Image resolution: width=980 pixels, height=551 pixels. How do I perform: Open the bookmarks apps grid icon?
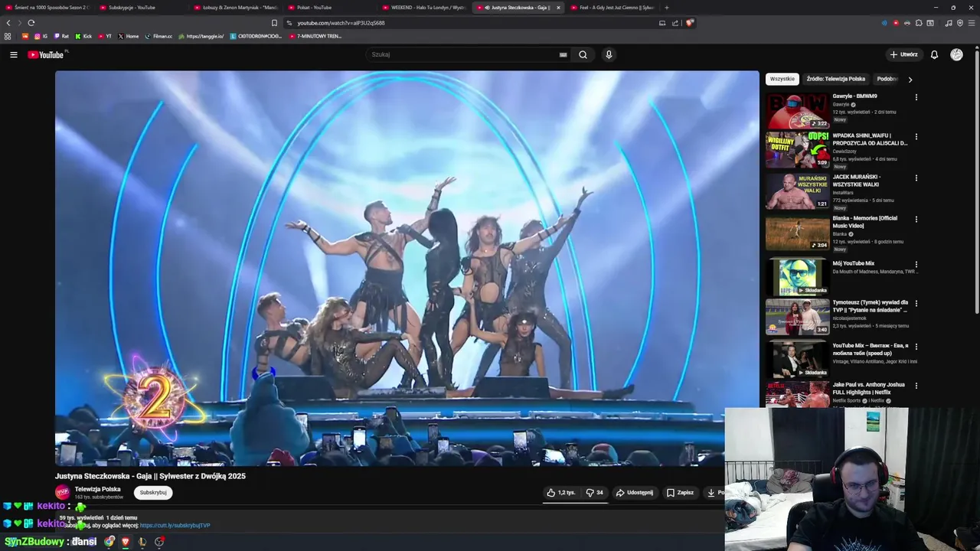click(x=8, y=36)
